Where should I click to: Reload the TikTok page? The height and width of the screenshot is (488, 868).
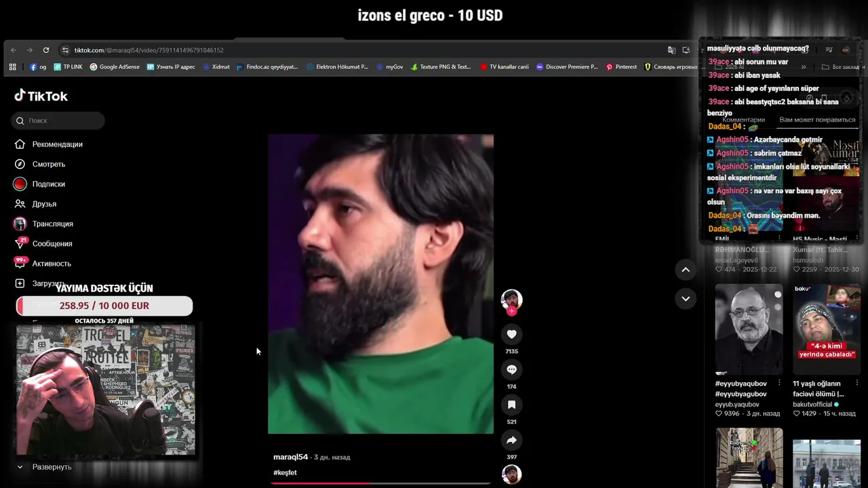(x=46, y=50)
